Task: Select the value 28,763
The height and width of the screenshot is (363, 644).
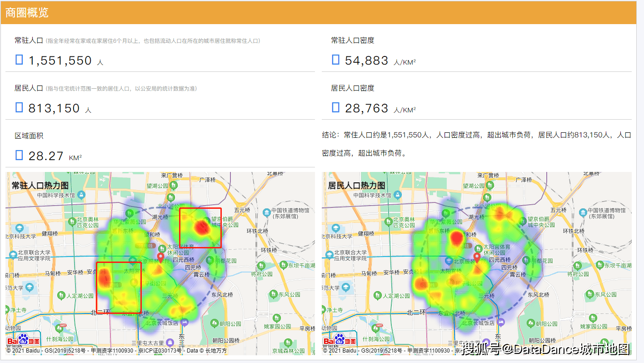Action: pyautogui.click(x=367, y=108)
